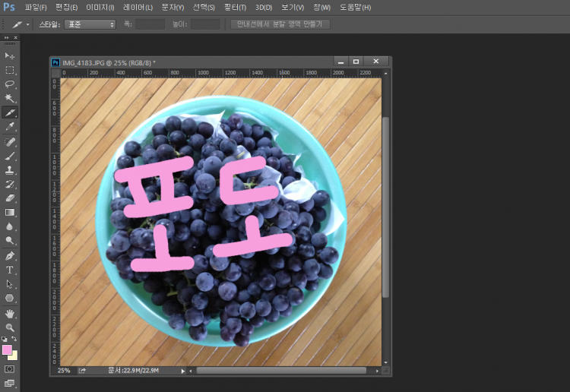Swap foreground and background colors
This screenshot has height=392, width=570.
(x=14, y=339)
